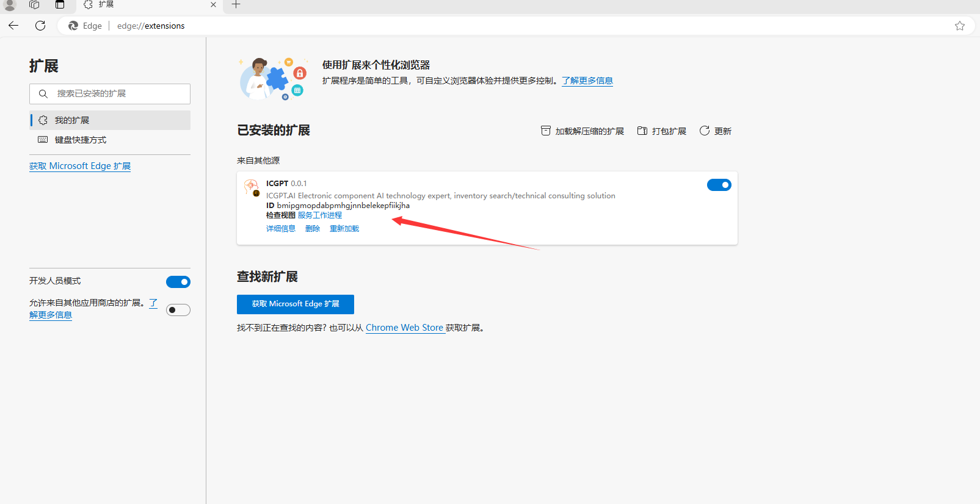Open the Chrome Web Store link
This screenshot has width=980, height=504.
[405, 328]
